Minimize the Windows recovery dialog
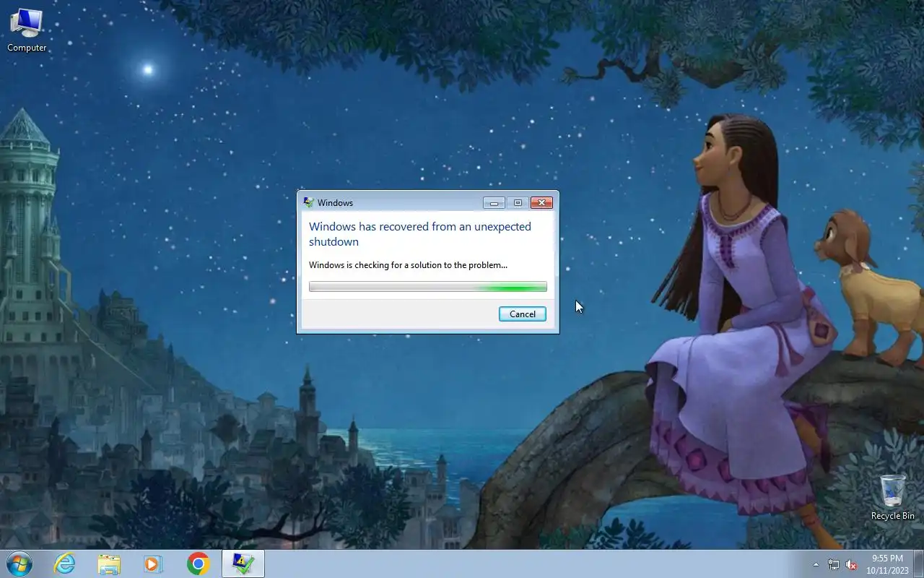The width and height of the screenshot is (924, 578). [x=494, y=203]
